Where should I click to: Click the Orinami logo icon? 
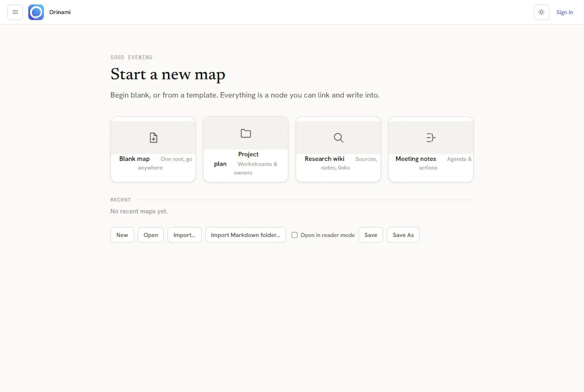(36, 12)
